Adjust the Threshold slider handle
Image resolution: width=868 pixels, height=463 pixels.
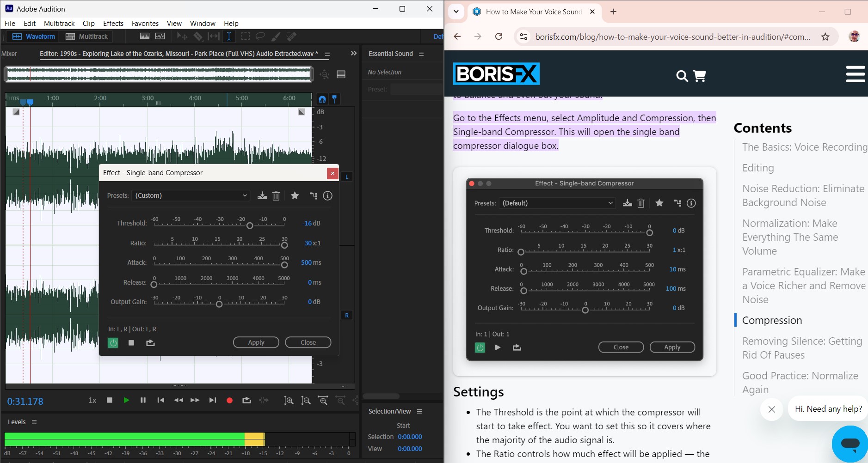click(x=250, y=225)
